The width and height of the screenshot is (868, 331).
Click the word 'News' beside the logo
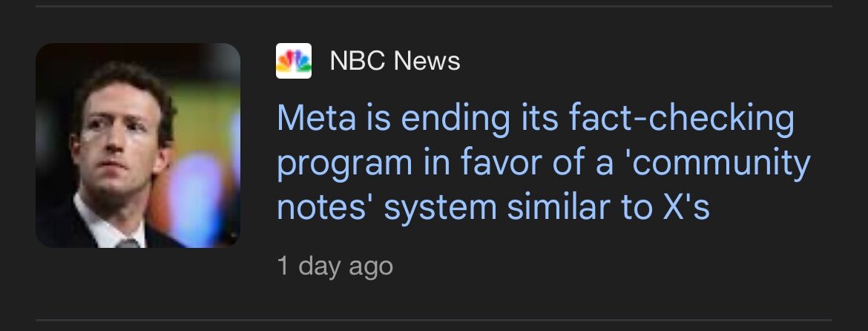[427, 61]
